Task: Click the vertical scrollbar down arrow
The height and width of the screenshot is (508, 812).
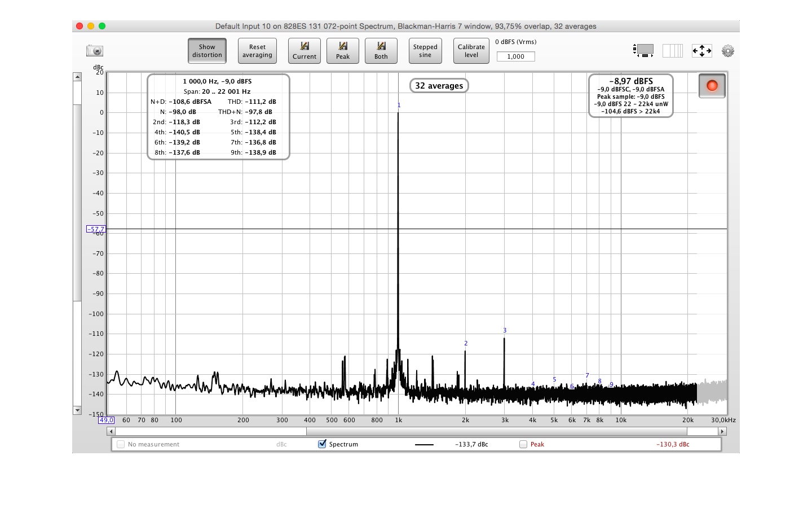Action: (77, 410)
